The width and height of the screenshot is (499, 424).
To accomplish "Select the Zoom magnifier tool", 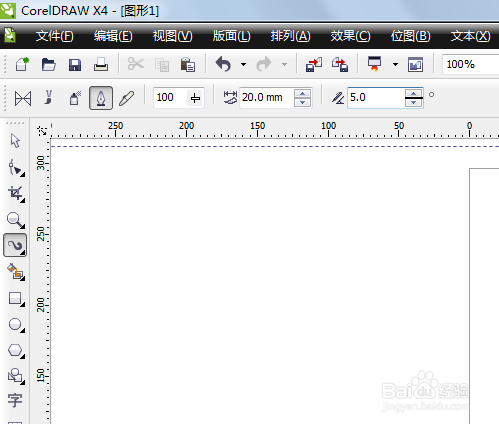I will coord(15,220).
